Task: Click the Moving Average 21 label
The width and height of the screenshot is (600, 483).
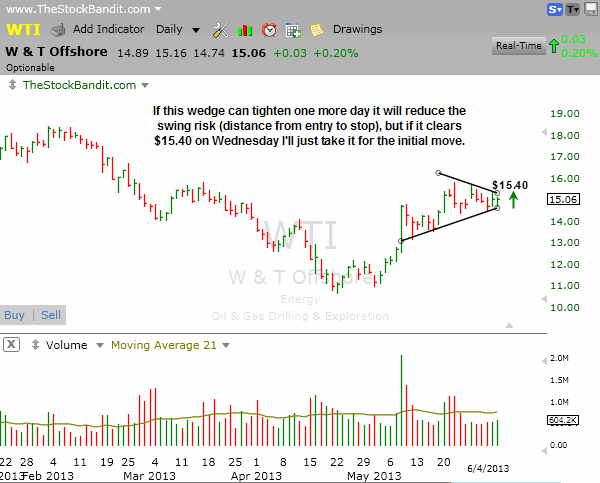Action: (164, 345)
